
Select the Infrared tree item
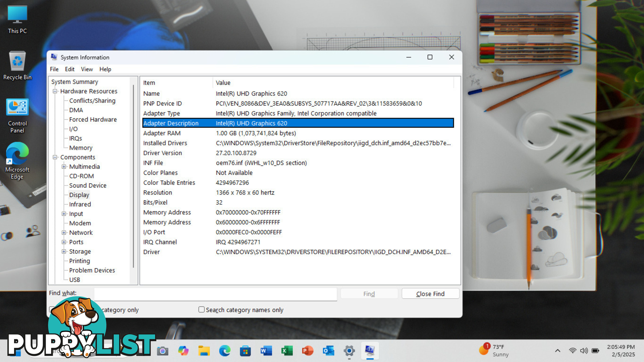tap(80, 205)
